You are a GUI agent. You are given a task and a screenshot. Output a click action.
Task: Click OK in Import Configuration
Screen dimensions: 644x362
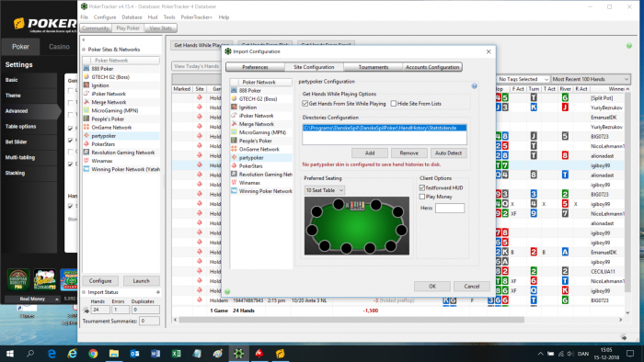[432, 286]
